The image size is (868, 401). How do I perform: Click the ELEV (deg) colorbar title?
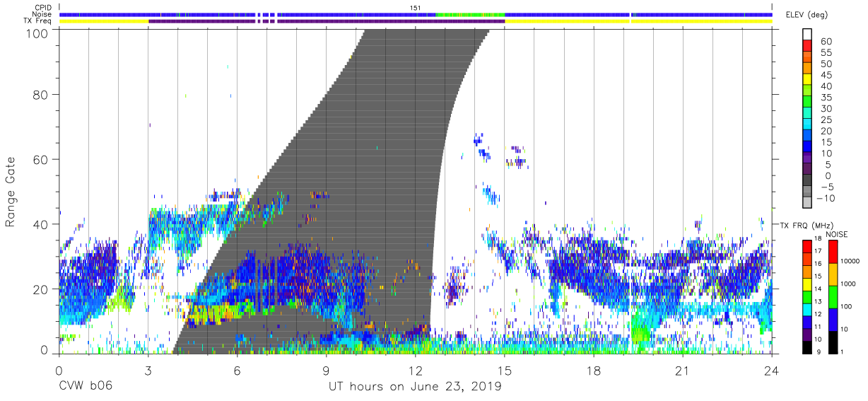807,14
